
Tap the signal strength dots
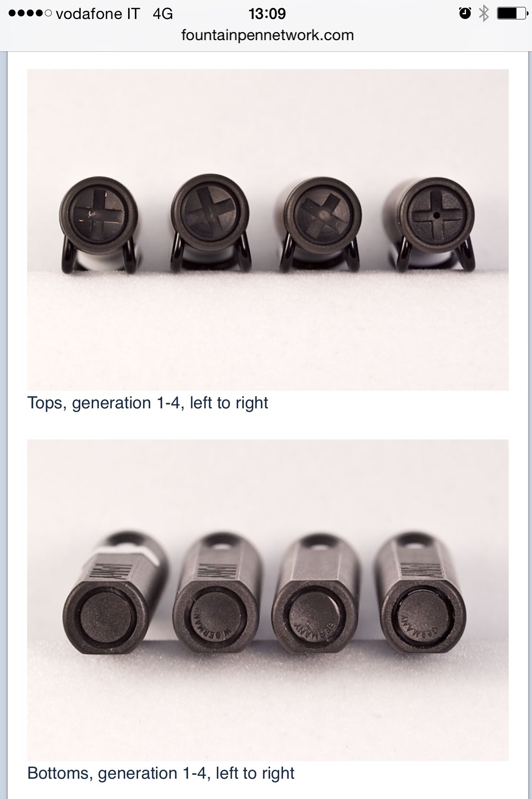pos(30,14)
